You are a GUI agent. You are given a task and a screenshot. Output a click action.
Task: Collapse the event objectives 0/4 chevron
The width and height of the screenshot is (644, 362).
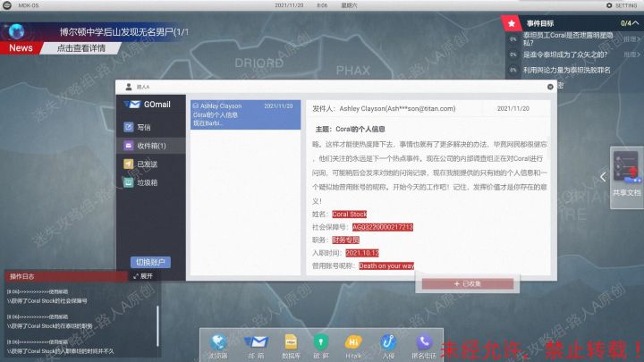[x=635, y=23]
